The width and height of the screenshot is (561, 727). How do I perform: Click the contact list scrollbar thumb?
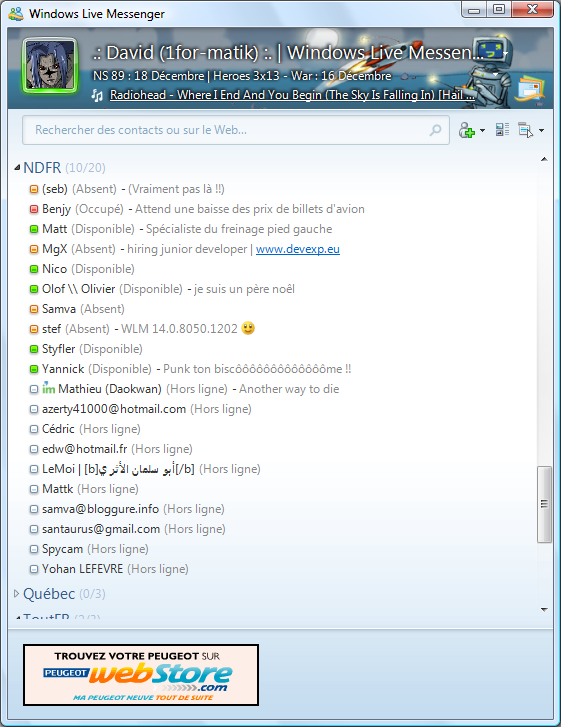[544, 504]
